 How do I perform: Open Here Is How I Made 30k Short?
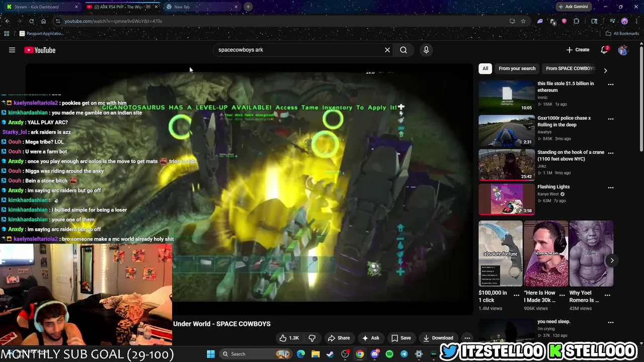pyautogui.click(x=546, y=253)
